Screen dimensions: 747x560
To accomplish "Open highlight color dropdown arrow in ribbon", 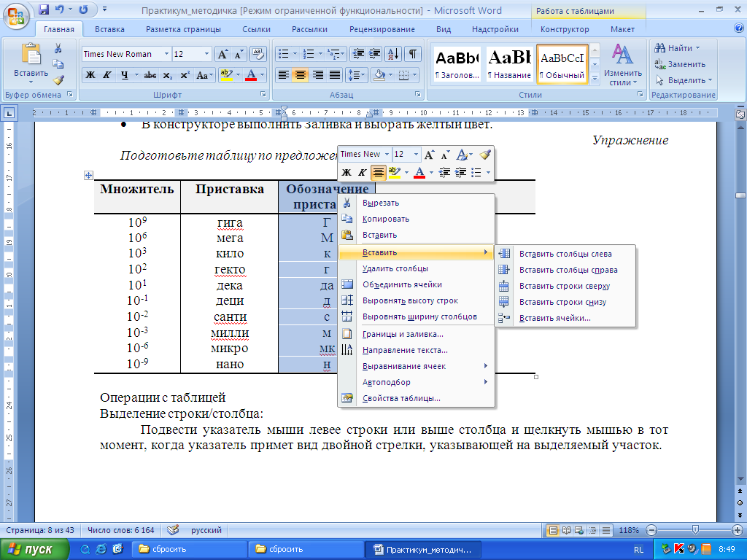I will tap(237, 75).
